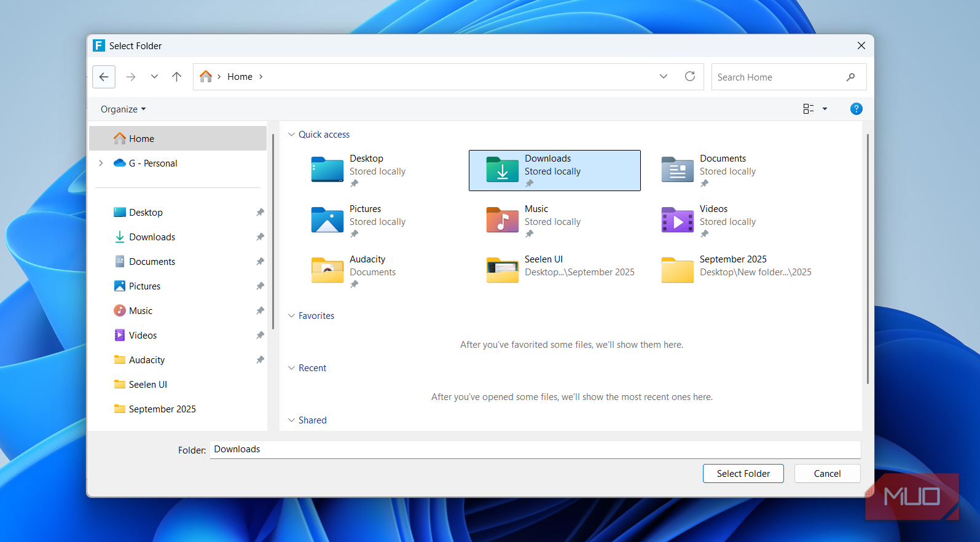Select the Documents folder icon in Quick access
This screenshot has width=980, height=542.
pyautogui.click(x=677, y=170)
